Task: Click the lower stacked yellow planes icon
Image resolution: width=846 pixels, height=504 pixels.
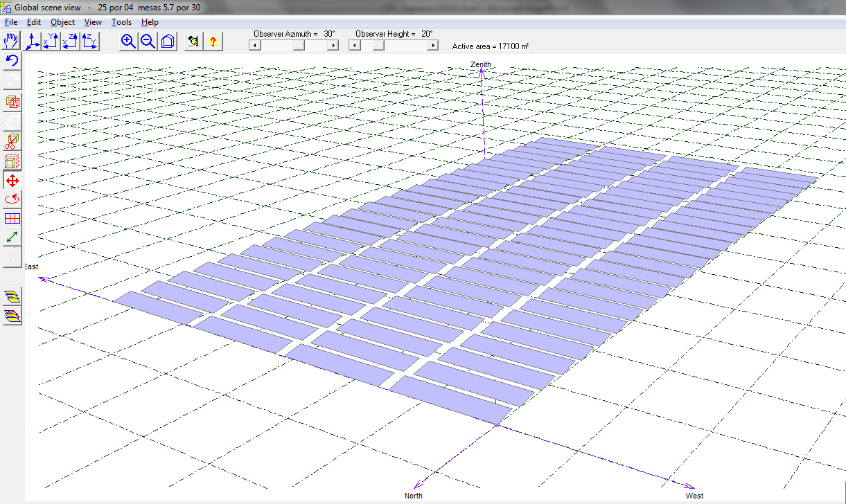Action: (x=12, y=316)
